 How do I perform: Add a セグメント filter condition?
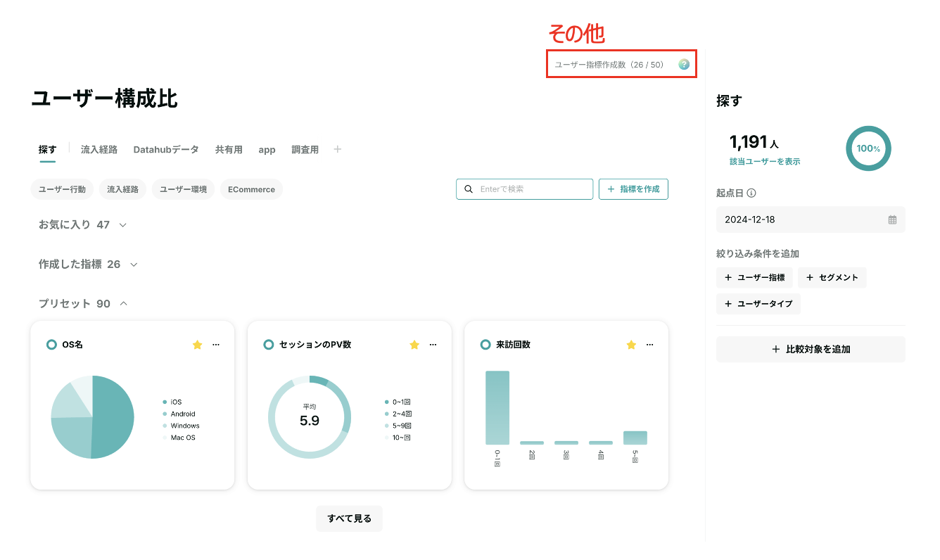pos(832,277)
